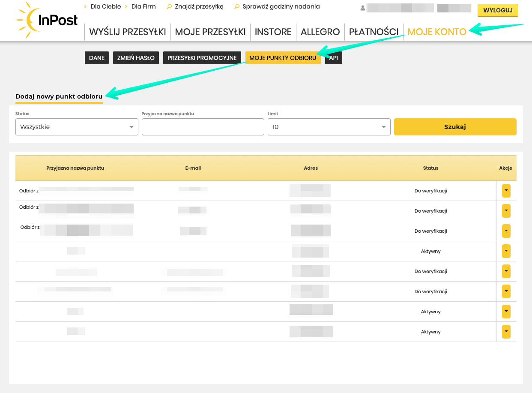Switch to the DANE tab
This screenshot has width=532, height=393.
pos(97,58)
